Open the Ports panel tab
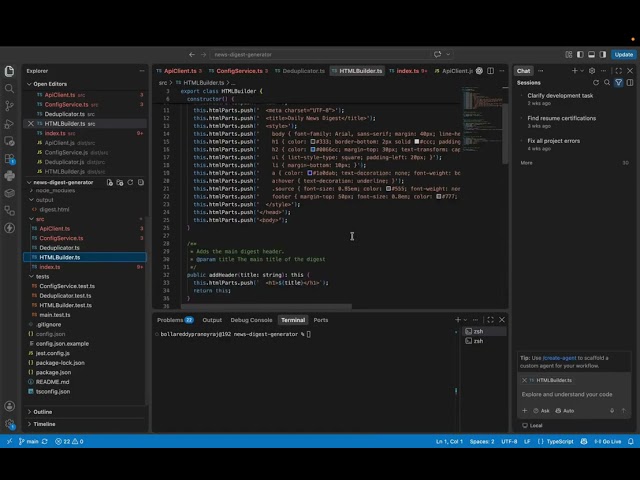 click(x=321, y=320)
